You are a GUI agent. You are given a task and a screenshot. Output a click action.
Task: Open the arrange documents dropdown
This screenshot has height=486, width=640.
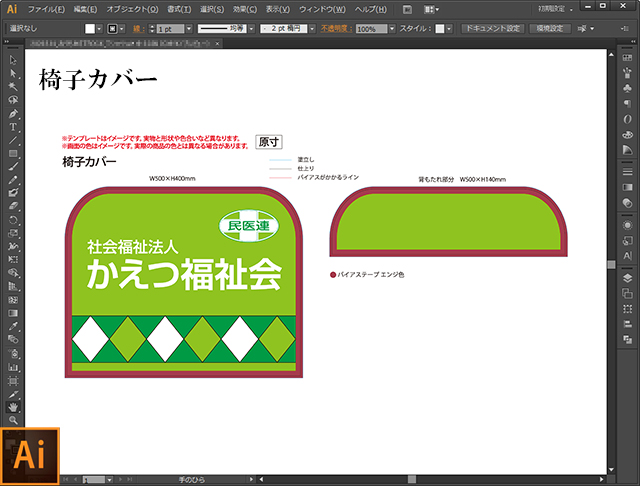[431, 9]
